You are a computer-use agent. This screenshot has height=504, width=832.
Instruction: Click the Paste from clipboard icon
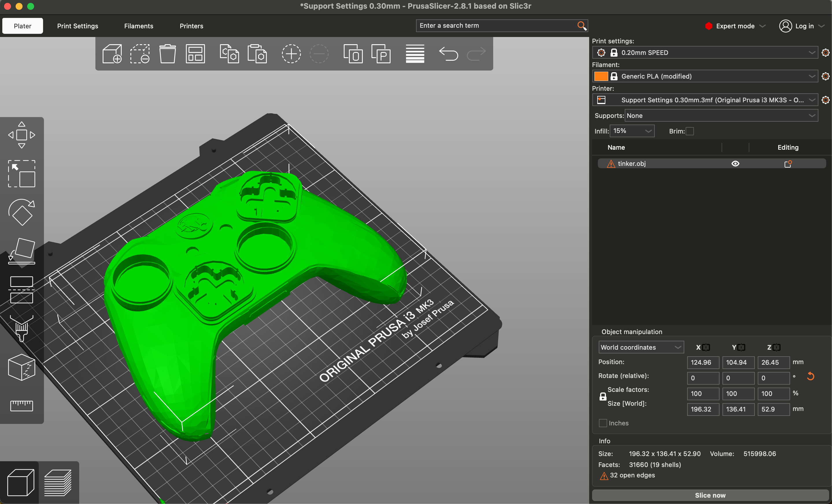pyautogui.click(x=257, y=54)
